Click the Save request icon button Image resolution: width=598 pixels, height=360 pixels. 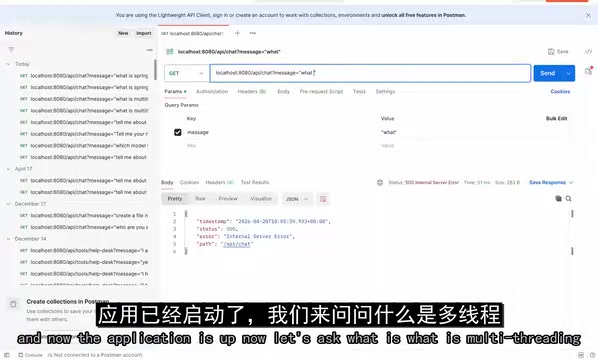point(558,51)
